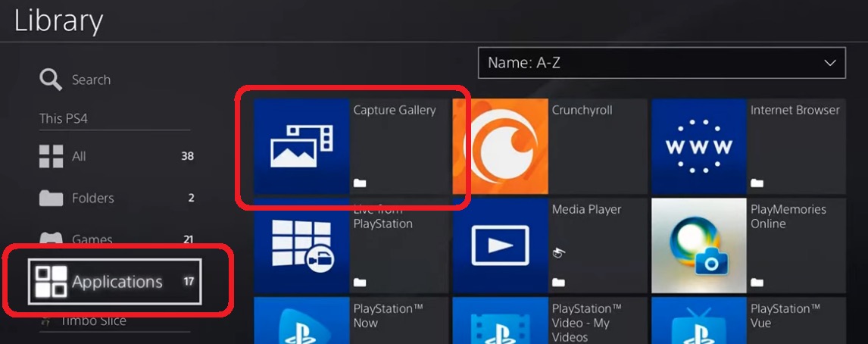Viewport: 868px width, 344px height.
Task: Click the PlayStation Video - My Videos text
Action: 586,322
